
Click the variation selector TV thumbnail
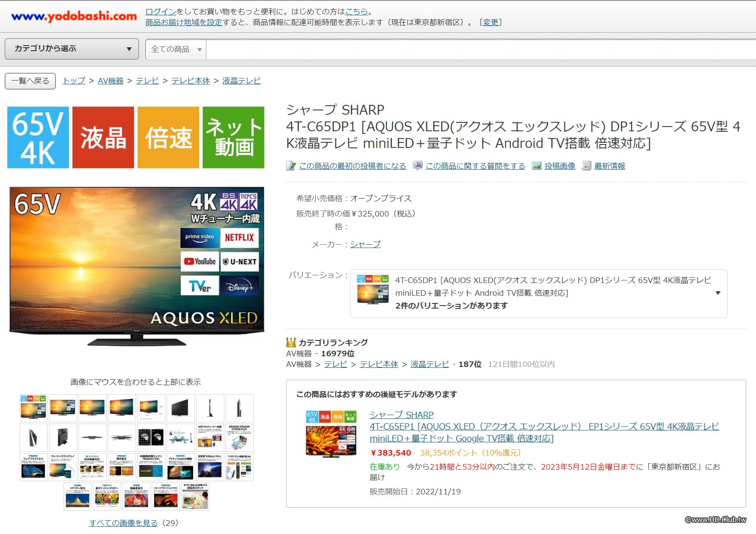tap(373, 289)
